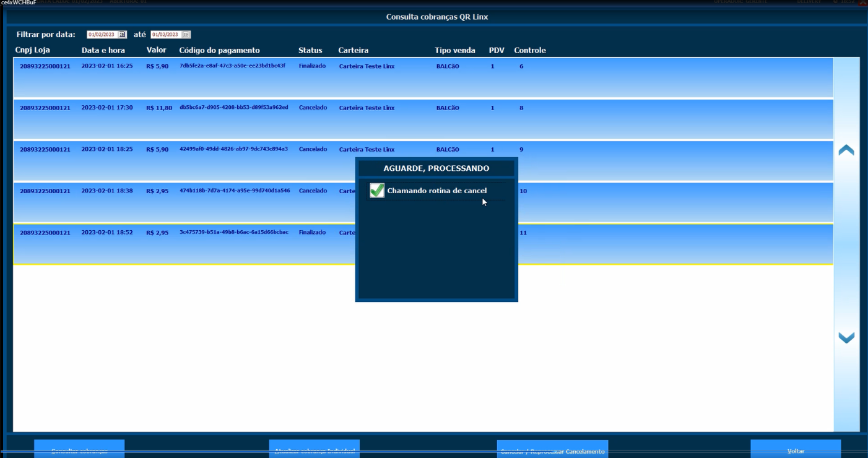Click R$ 5,90 value in the 18:25 row
This screenshot has height=458, width=868.
157,149
